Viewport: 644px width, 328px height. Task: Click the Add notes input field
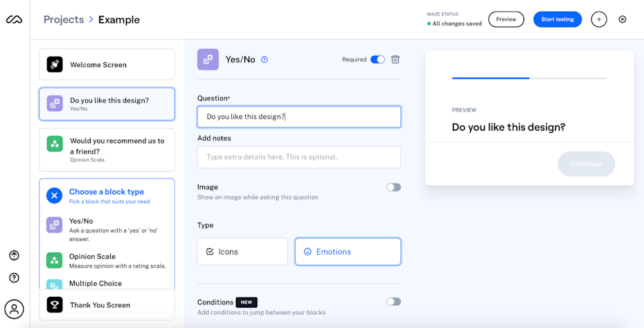298,157
